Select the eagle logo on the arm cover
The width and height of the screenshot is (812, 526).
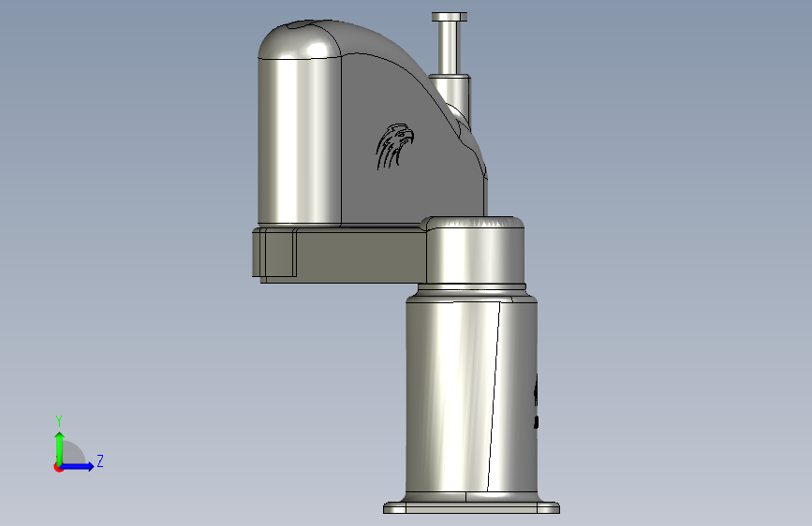[394, 146]
